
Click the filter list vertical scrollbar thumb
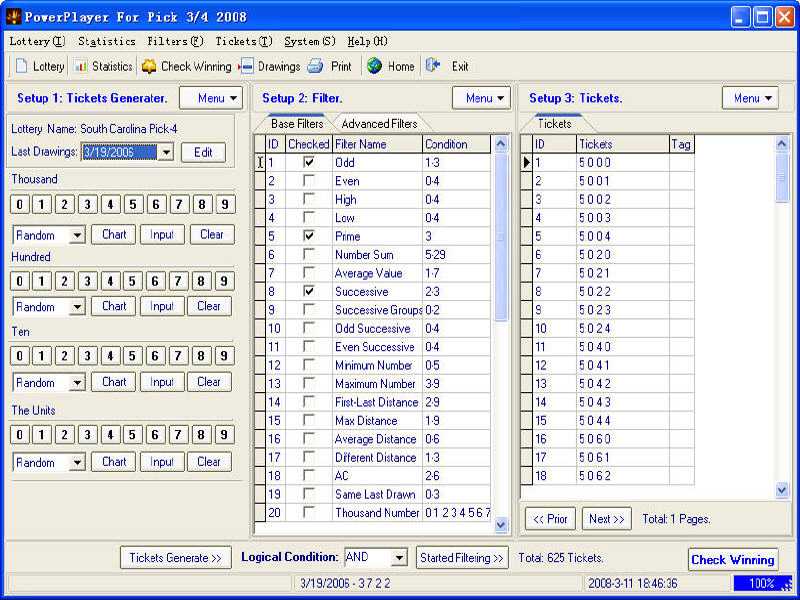pyautogui.click(x=501, y=237)
